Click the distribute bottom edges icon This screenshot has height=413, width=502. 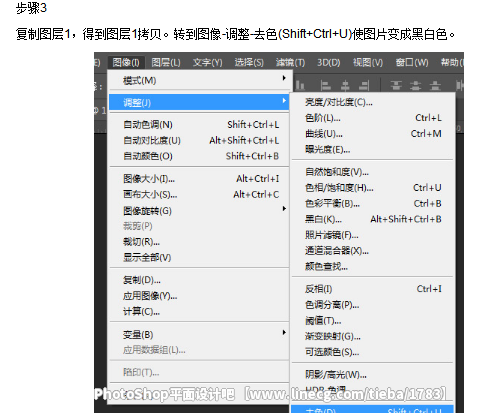pyautogui.click(x=435, y=85)
